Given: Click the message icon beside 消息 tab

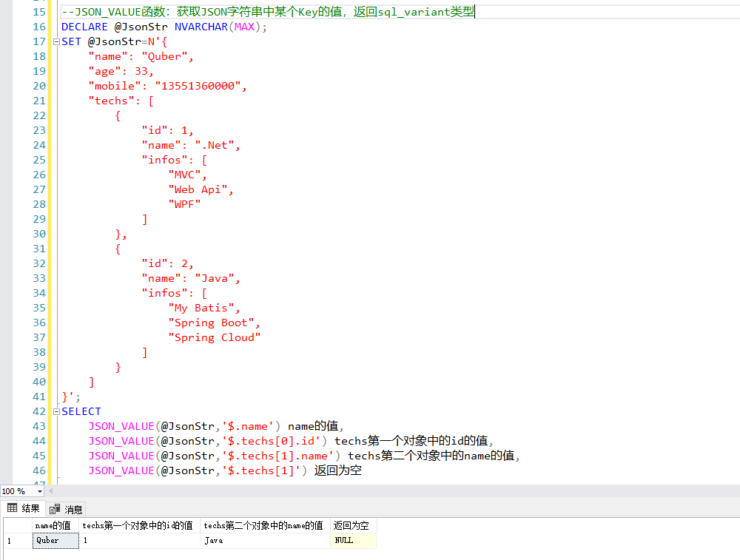Looking at the screenshot, I should coord(54,508).
